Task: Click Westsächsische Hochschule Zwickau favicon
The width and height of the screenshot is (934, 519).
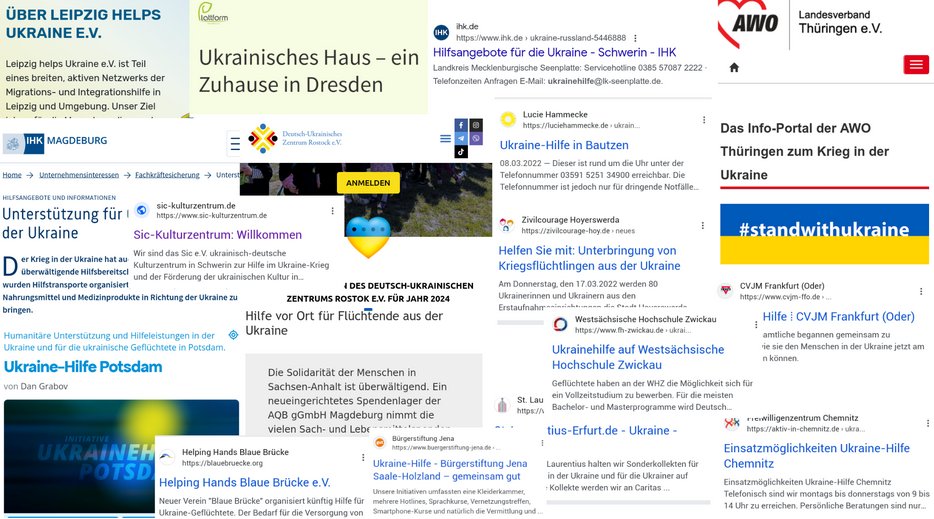Action: [x=560, y=324]
